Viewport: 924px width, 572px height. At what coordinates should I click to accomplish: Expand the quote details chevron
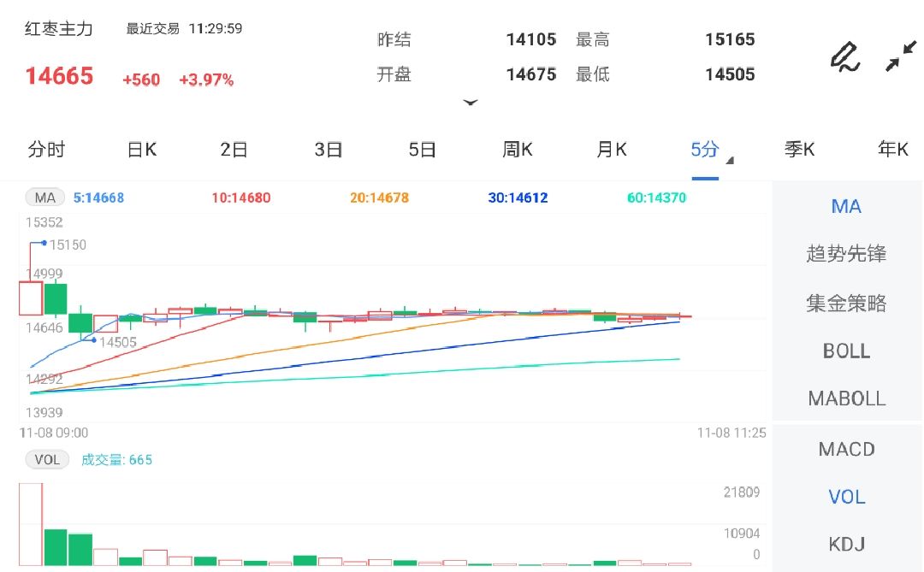point(471,103)
